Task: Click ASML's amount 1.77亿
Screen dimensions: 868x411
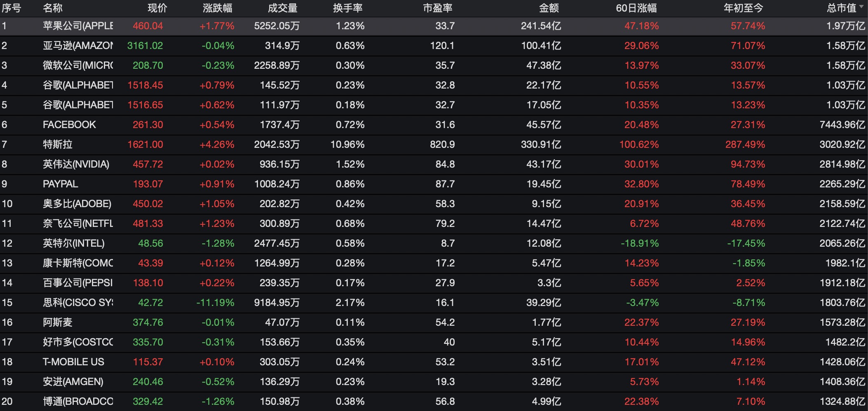Action: [547, 322]
